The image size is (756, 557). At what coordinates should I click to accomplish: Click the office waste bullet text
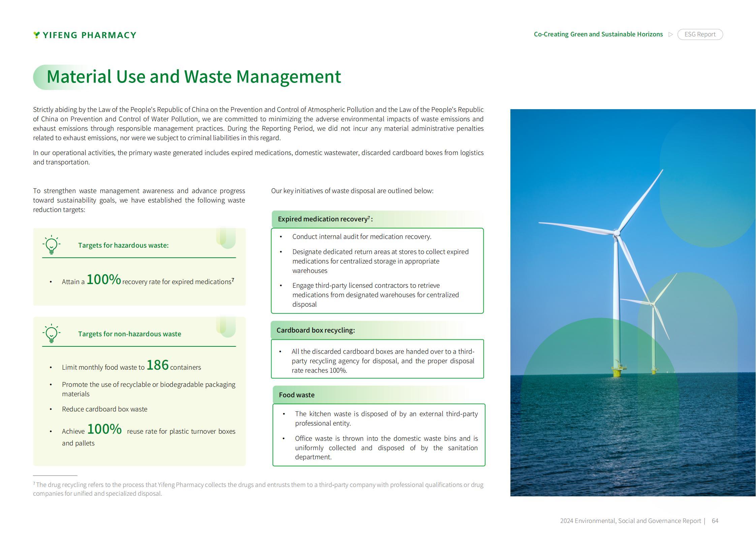tap(386, 448)
